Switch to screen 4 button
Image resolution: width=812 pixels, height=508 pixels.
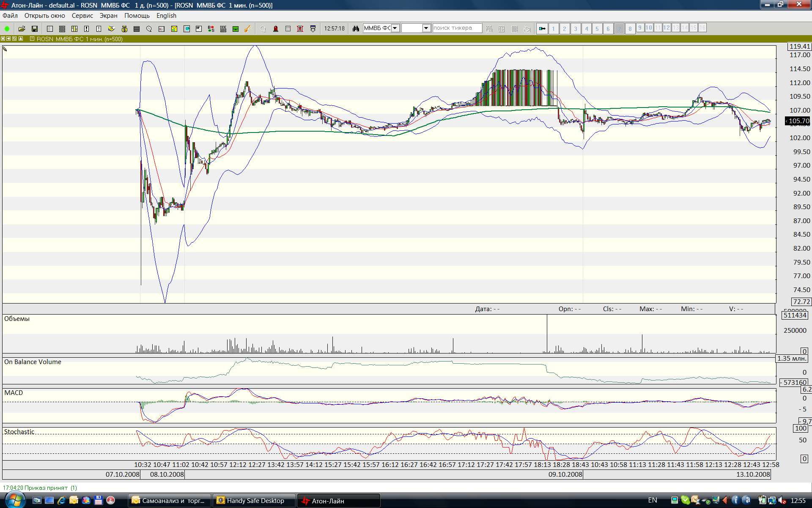tap(587, 28)
